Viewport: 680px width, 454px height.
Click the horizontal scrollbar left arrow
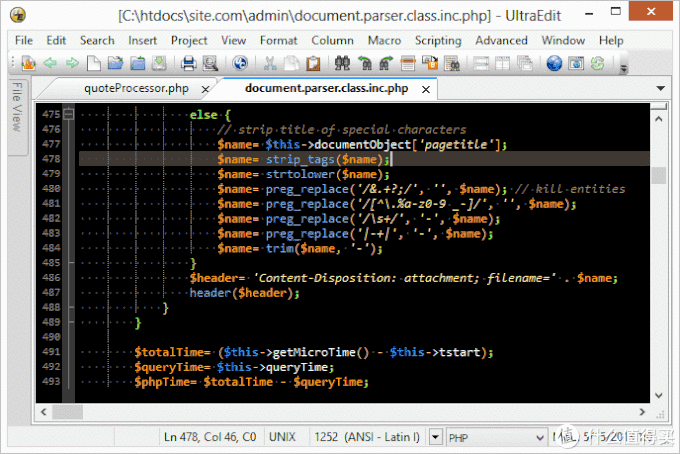click(x=43, y=412)
